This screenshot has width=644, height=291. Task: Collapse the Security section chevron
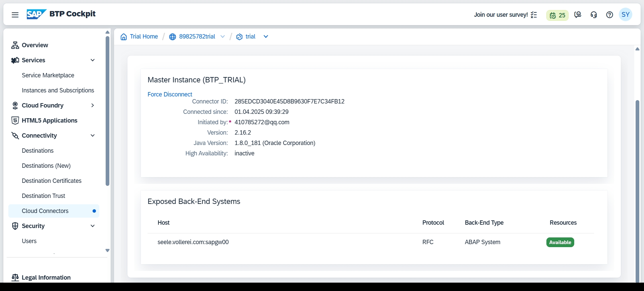pyautogui.click(x=93, y=226)
